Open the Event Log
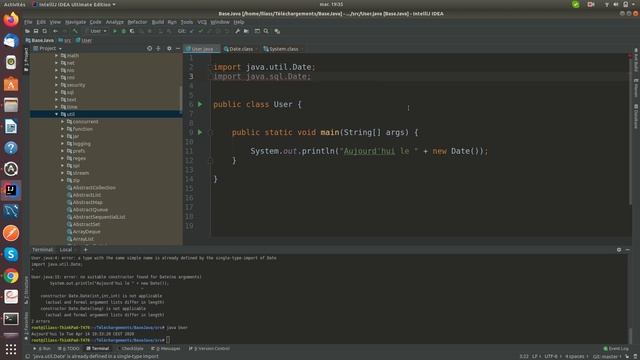The image size is (640, 360). click(x=616, y=349)
